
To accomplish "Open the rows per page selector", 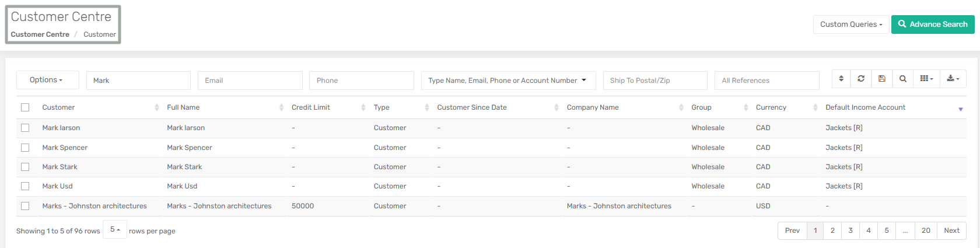I will pyautogui.click(x=115, y=230).
